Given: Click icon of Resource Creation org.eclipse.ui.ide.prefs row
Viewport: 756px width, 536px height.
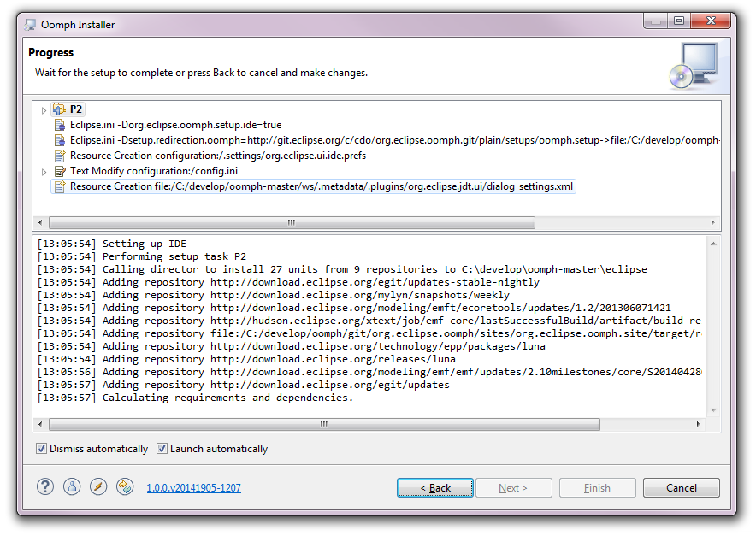Looking at the screenshot, I should click(60, 156).
